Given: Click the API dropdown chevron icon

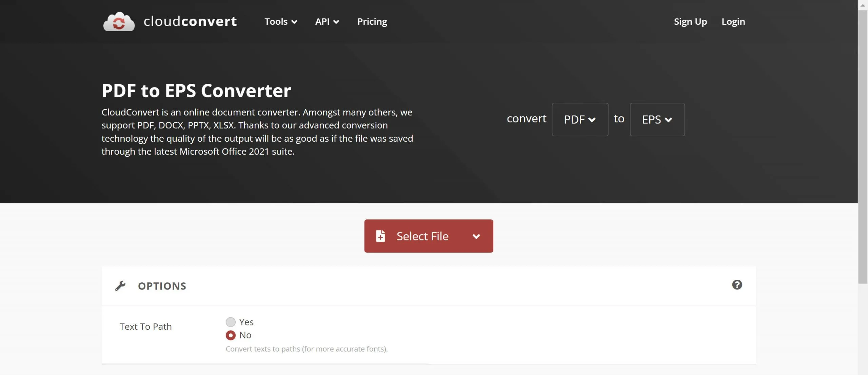Looking at the screenshot, I should [x=336, y=21].
